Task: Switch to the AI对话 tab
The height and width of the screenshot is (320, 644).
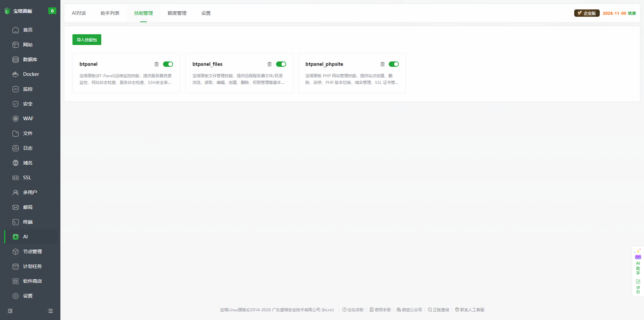Action: point(79,13)
